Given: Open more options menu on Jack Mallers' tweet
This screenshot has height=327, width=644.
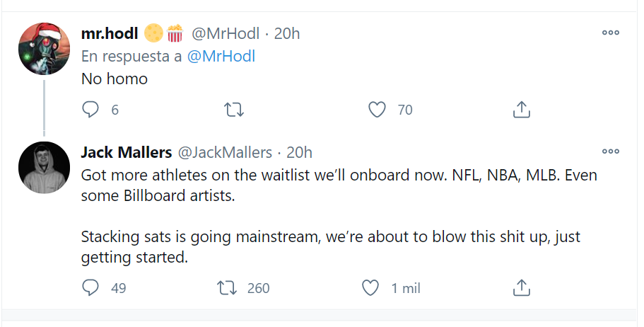Looking at the screenshot, I should click(610, 151).
